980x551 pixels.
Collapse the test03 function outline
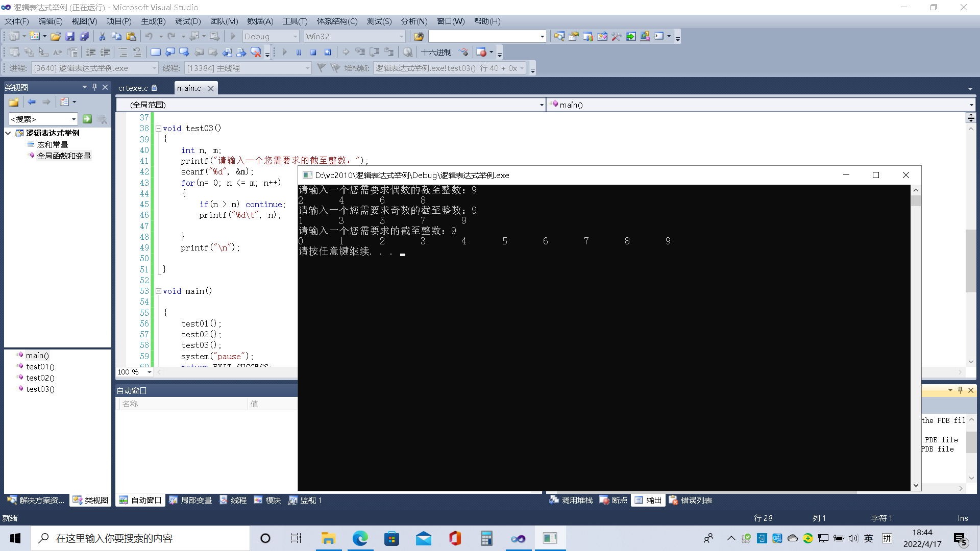tap(158, 129)
